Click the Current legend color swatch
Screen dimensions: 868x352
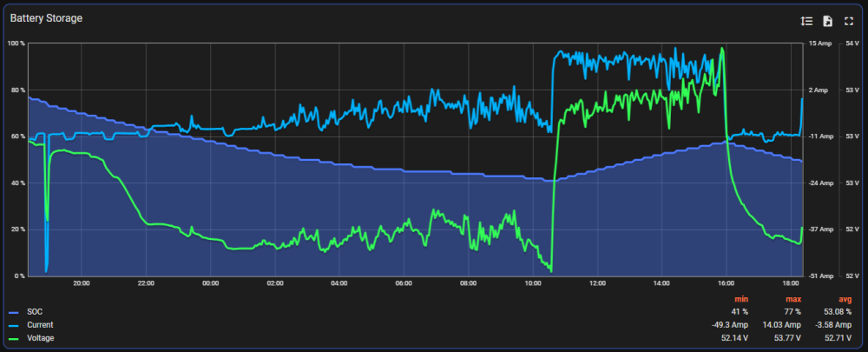pyautogui.click(x=14, y=325)
